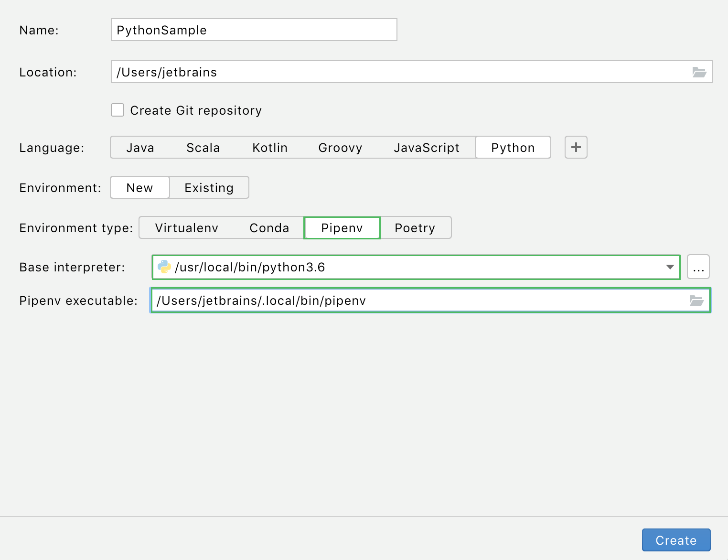Choose New environment option
This screenshot has width=728, height=560.
(x=140, y=188)
